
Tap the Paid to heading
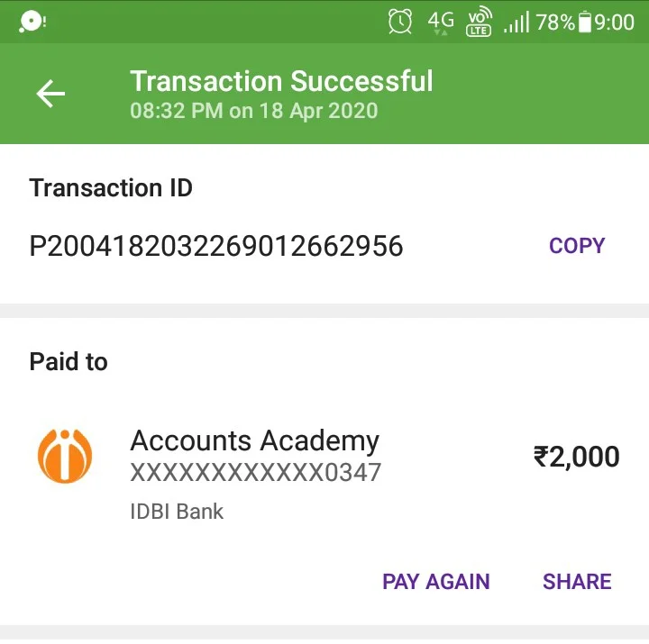[x=69, y=361]
